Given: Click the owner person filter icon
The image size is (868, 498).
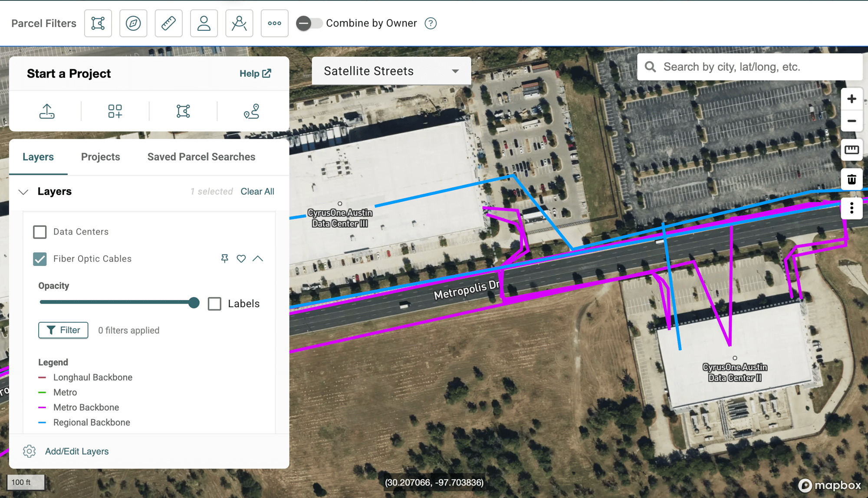Looking at the screenshot, I should click(204, 23).
